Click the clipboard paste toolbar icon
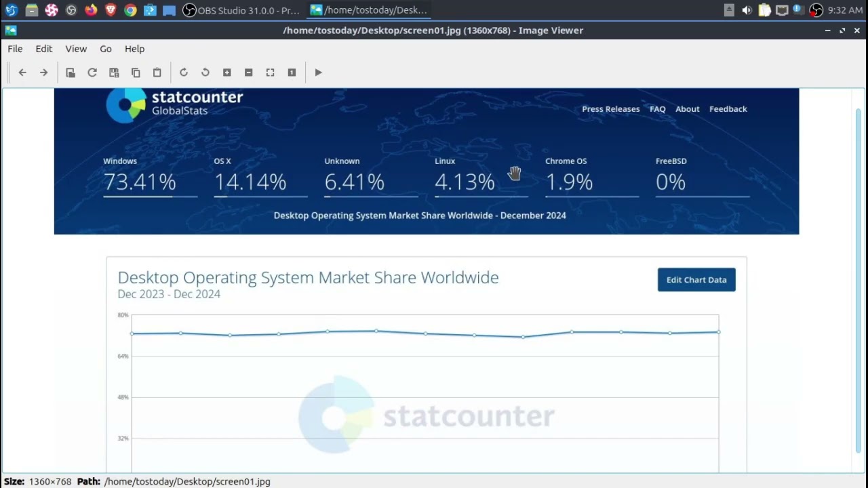Image resolution: width=868 pixels, height=488 pixels. [157, 73]
